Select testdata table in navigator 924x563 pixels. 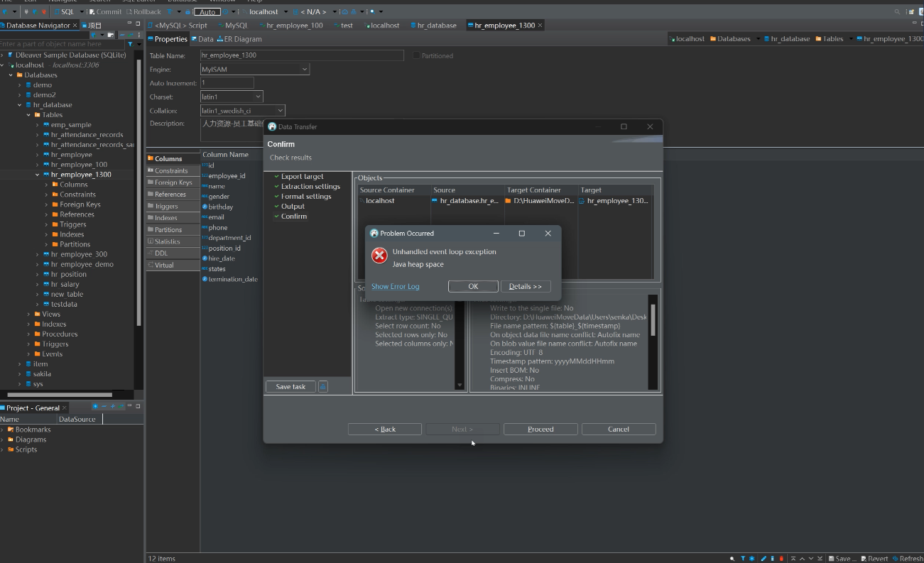[x=64, y=305]
